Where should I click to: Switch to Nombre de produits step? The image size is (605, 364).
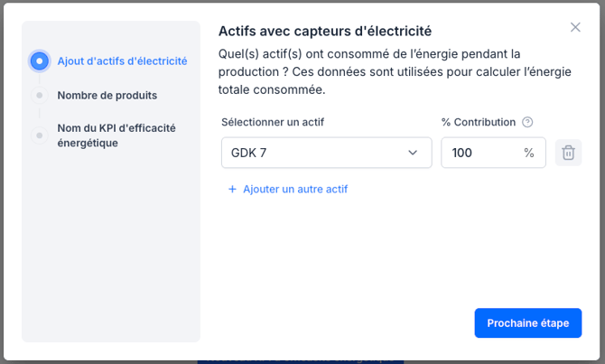coord(107,95)
